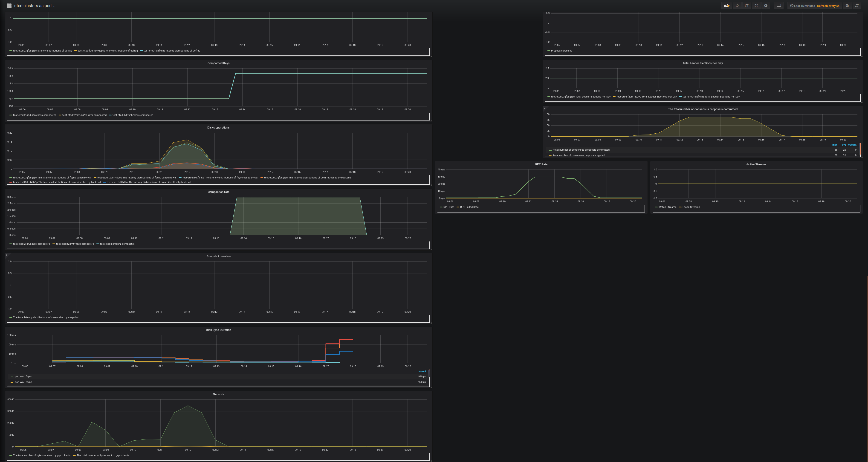Click the Add panel icon
Viewport: 868px width, 462px height.
[726, 6]
